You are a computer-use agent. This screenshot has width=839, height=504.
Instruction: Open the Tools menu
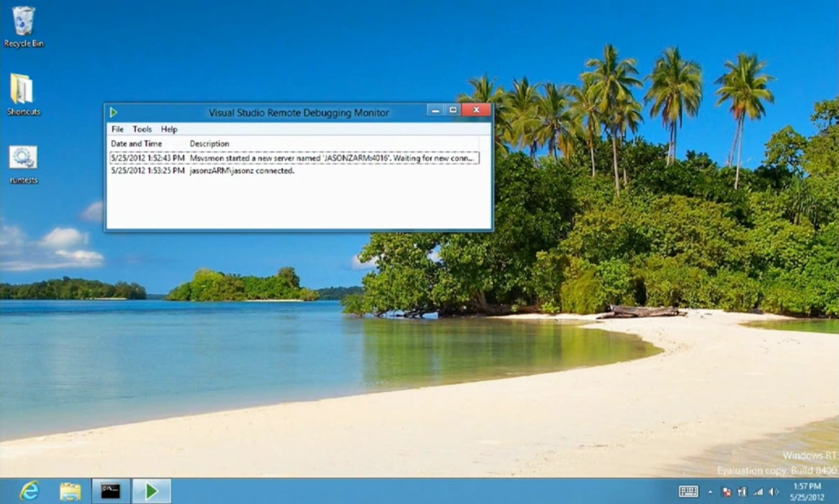[x=142, y=129]
